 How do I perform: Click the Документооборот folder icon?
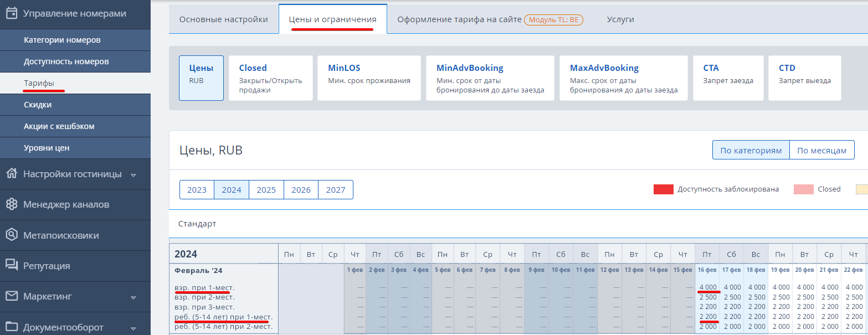[12, 327]
